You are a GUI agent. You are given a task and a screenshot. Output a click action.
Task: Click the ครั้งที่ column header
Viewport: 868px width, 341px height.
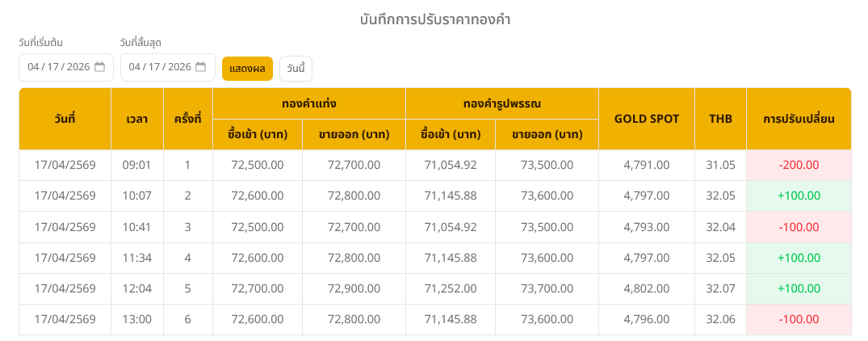(187, 119)
